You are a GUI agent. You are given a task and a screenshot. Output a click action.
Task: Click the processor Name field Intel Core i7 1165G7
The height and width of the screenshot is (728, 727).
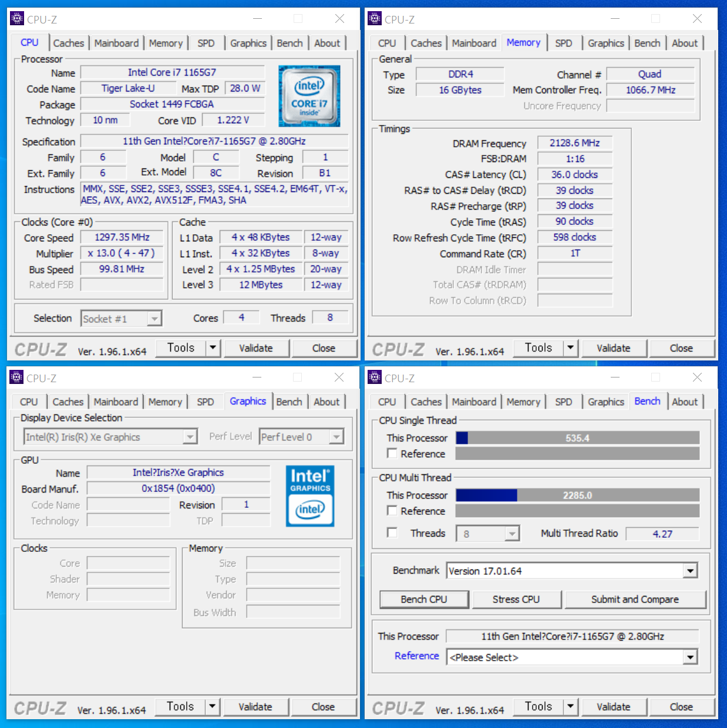172,72
